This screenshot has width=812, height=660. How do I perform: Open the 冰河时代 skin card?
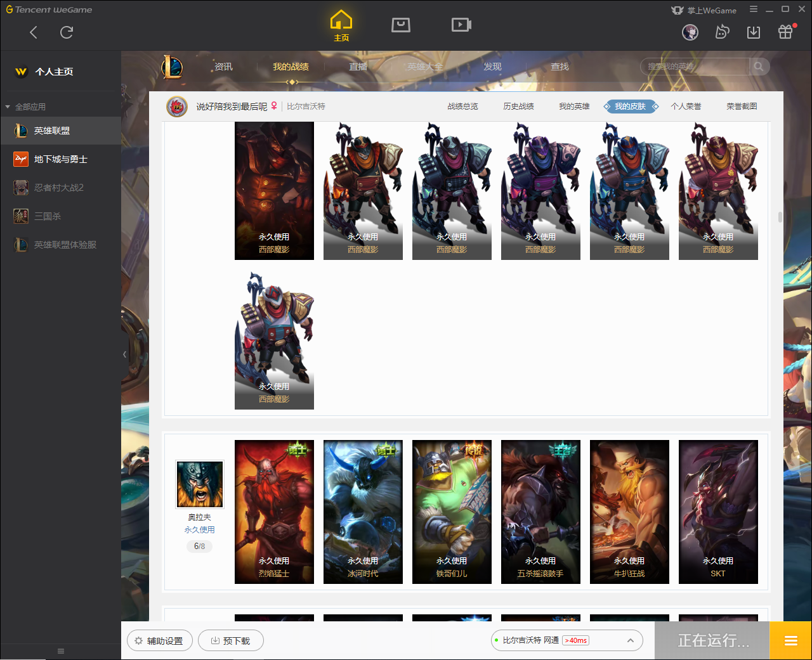coord(363,512)
